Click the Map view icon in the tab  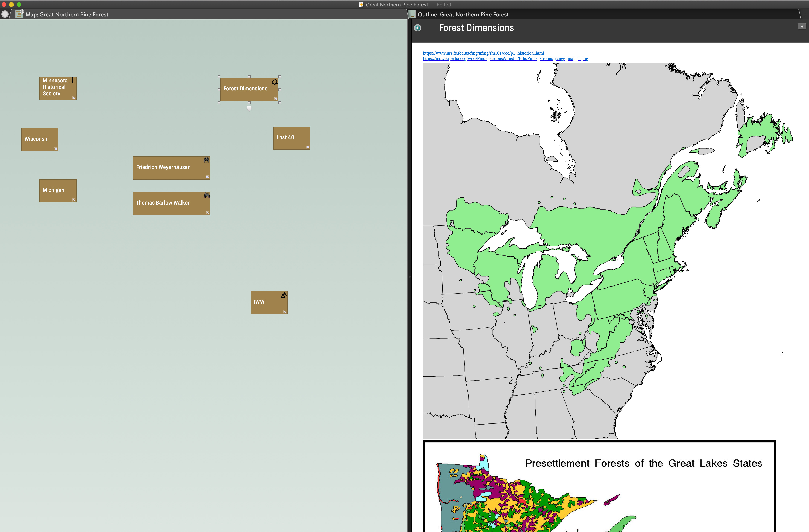click(x=19, y=14)
